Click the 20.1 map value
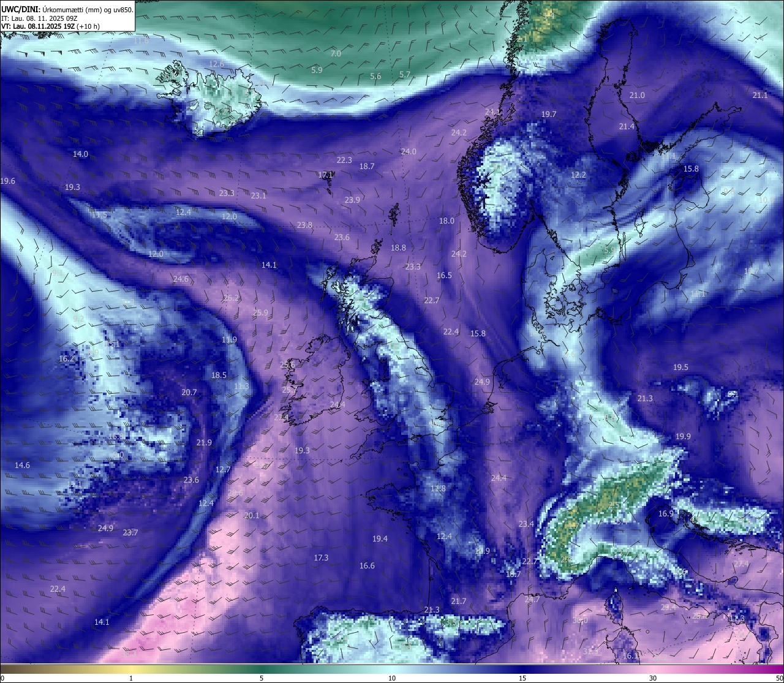Image resolution: width=784 pixels, height=683 pixels. [x=252, y=516]
